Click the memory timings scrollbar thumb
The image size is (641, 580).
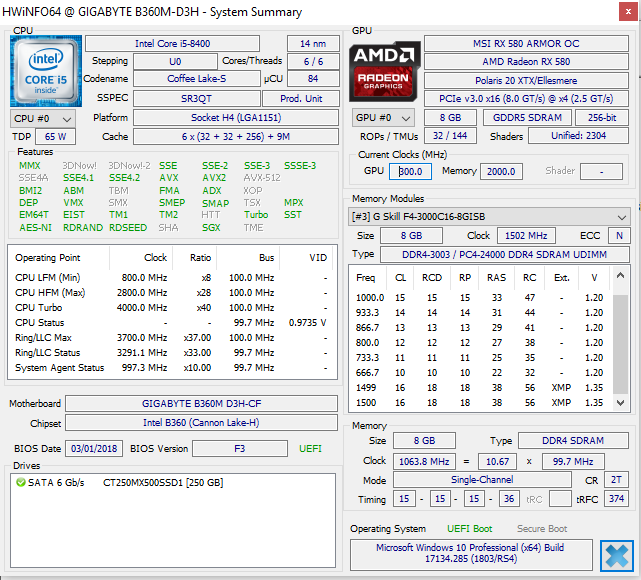tap(621, 344)
